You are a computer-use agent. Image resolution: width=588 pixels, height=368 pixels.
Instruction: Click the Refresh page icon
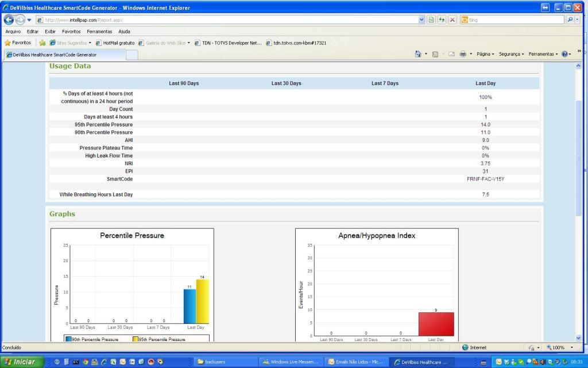click(442, 20)
